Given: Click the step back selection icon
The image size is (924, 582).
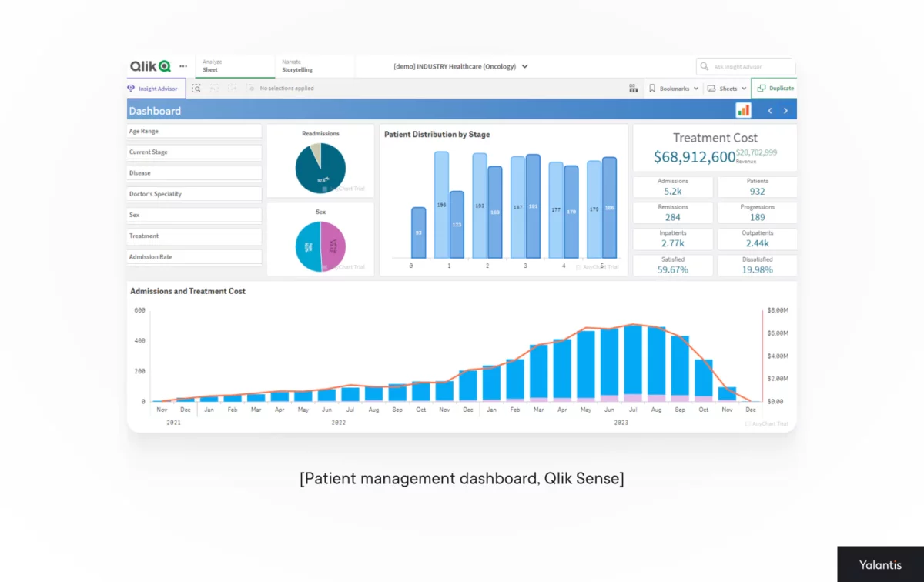Looking at the screenshot, I should pyautogui.click(x=215, y=88).
